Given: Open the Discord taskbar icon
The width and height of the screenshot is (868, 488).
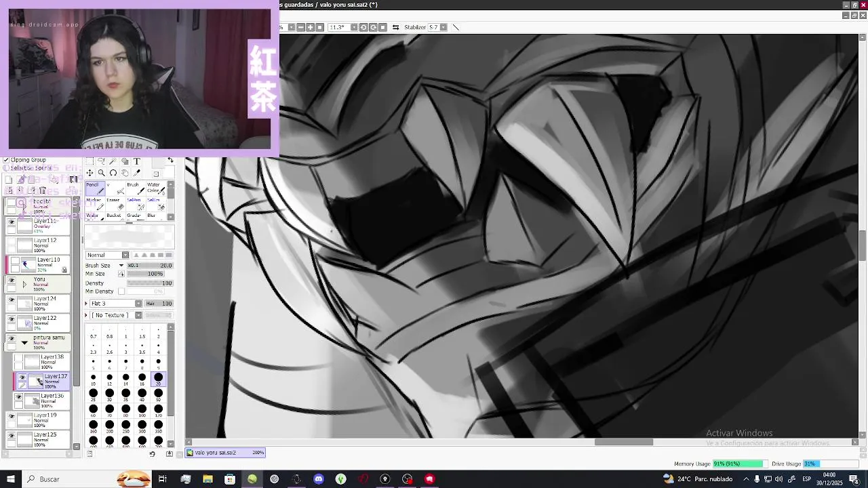Looking at the screenshot, I should [319, 479].
